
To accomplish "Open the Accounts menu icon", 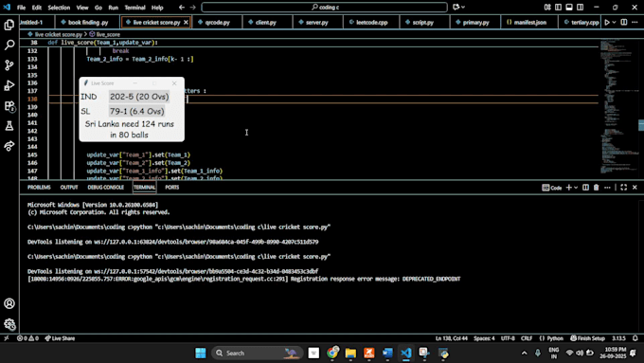I will 9,304.
